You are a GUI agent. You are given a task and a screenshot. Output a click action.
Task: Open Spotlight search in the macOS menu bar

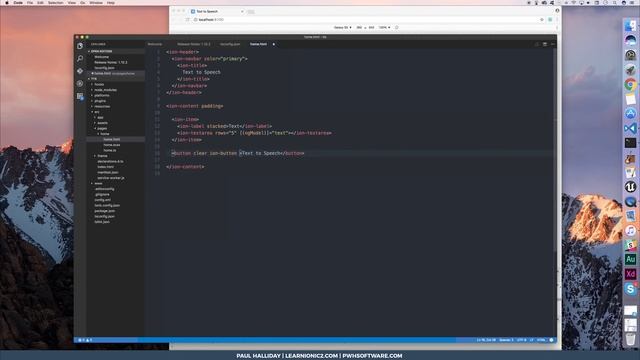[x=615, y=2]
